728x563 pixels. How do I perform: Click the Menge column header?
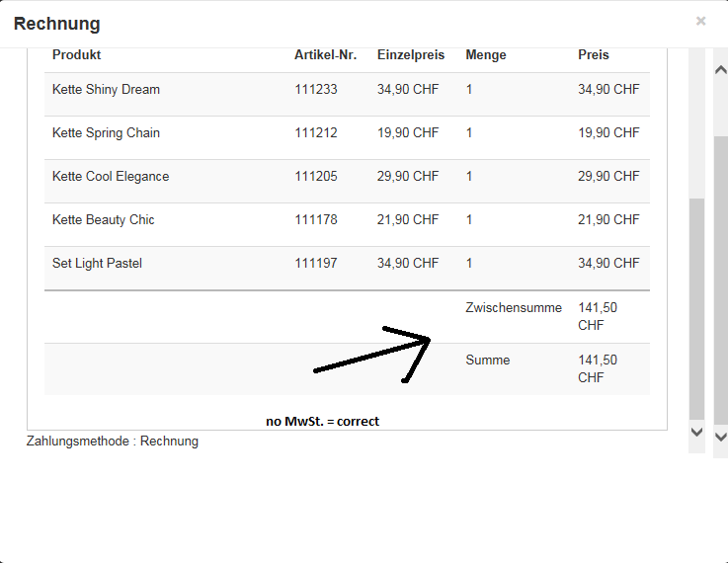click(x=486, y=55)
